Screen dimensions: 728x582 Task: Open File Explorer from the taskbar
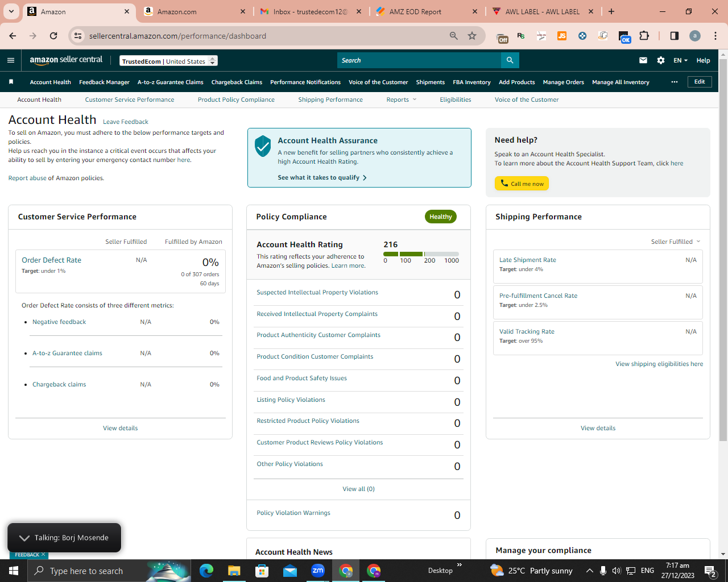(234, 571)
